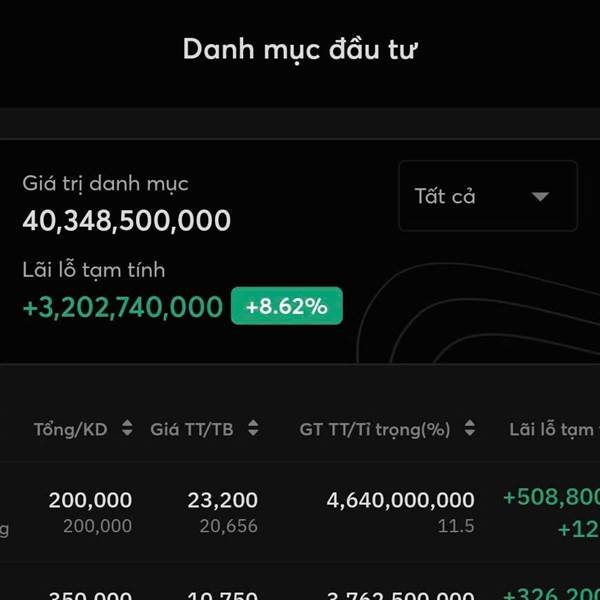The width and height of the screenshot is (600, 600).
Task: Click the Giá TT/TB column header text
Action: point(193,429)
